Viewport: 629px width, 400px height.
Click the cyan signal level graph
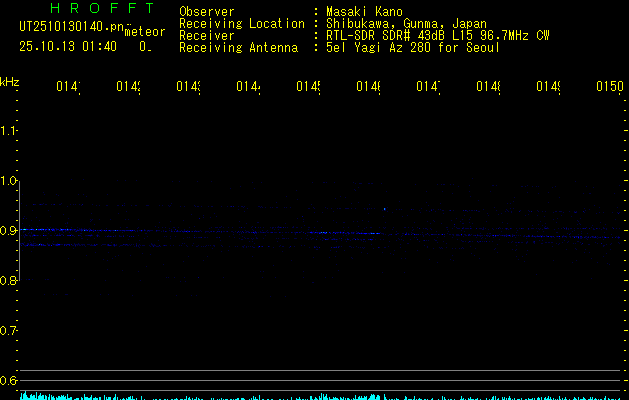[x=321, y=396]
